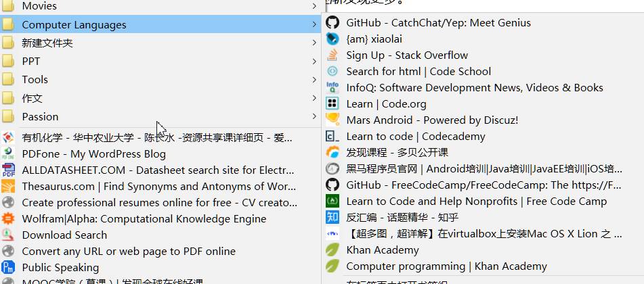Click the GitHub CatchChat/Yep bookmark favicon
This screenshot has width=644, height=284.
(x=332, y=22)
